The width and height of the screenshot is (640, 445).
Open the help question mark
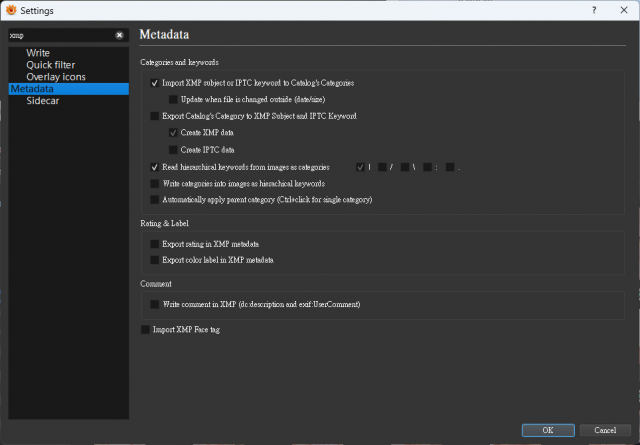594,10
